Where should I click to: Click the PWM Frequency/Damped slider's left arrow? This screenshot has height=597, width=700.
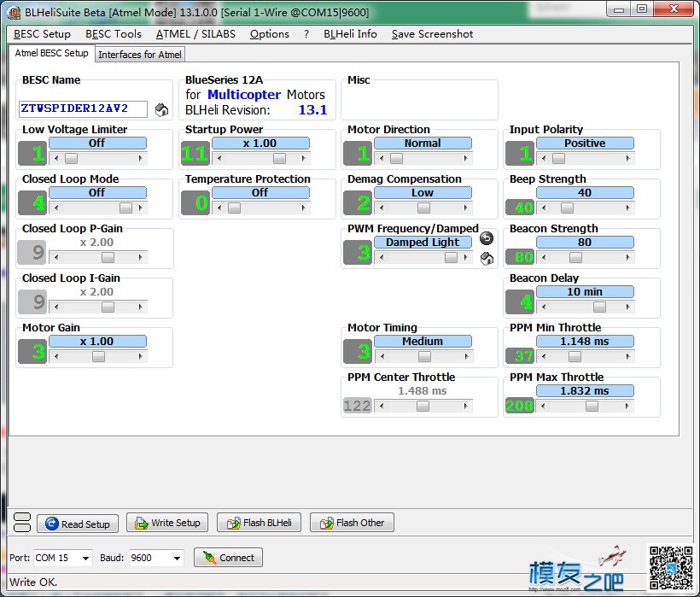382,257
